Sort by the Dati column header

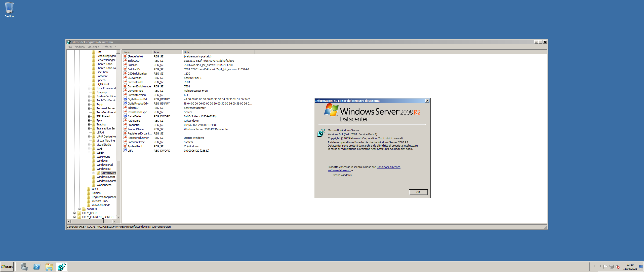219,52
